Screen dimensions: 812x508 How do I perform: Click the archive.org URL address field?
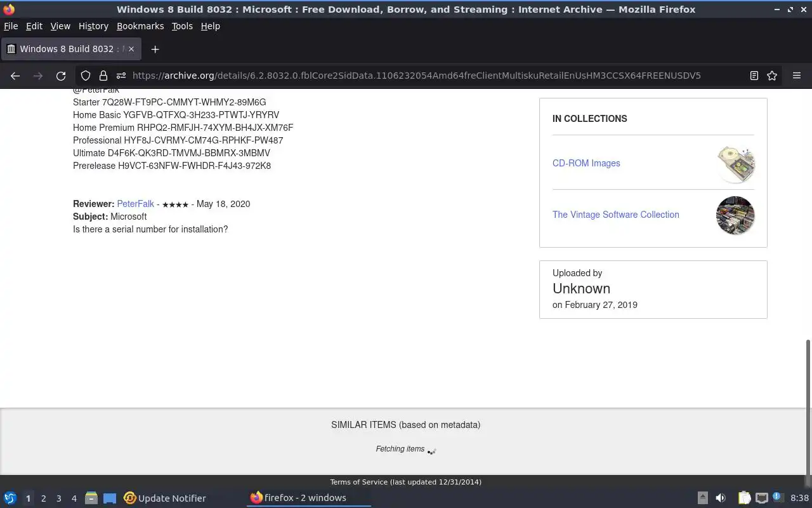[x=416, y=76]
